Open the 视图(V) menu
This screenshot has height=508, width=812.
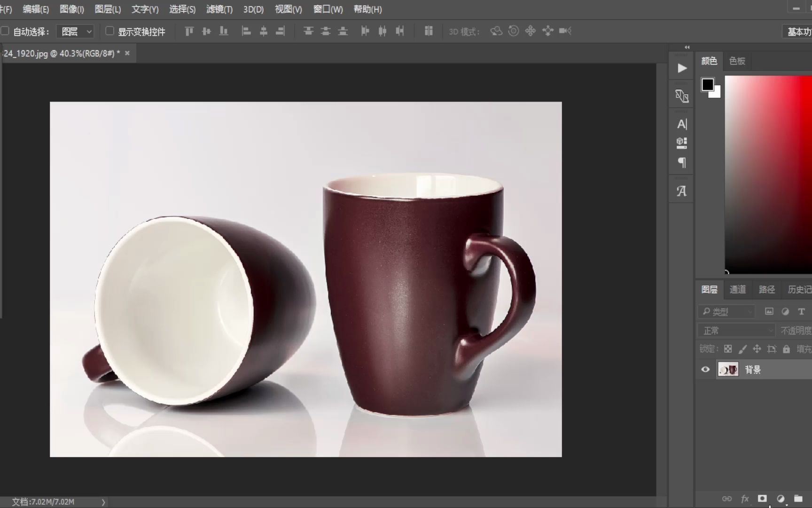pos(289,9)
